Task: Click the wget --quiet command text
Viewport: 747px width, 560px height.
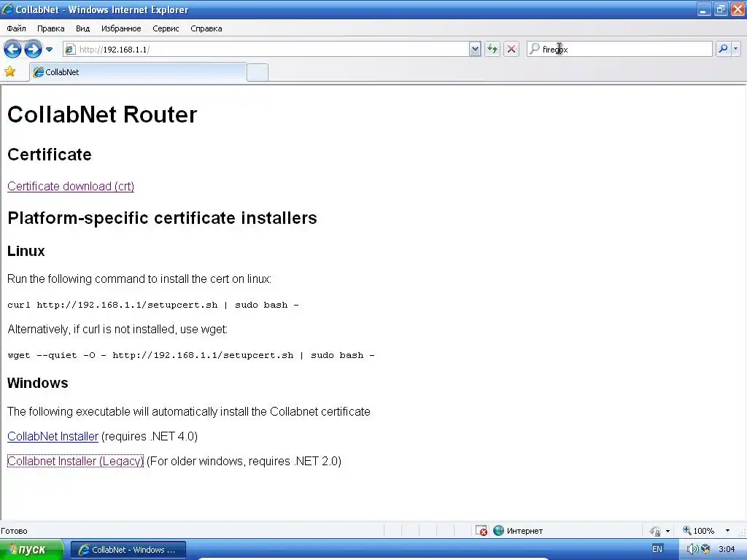Action: click(x=191, y=355)
